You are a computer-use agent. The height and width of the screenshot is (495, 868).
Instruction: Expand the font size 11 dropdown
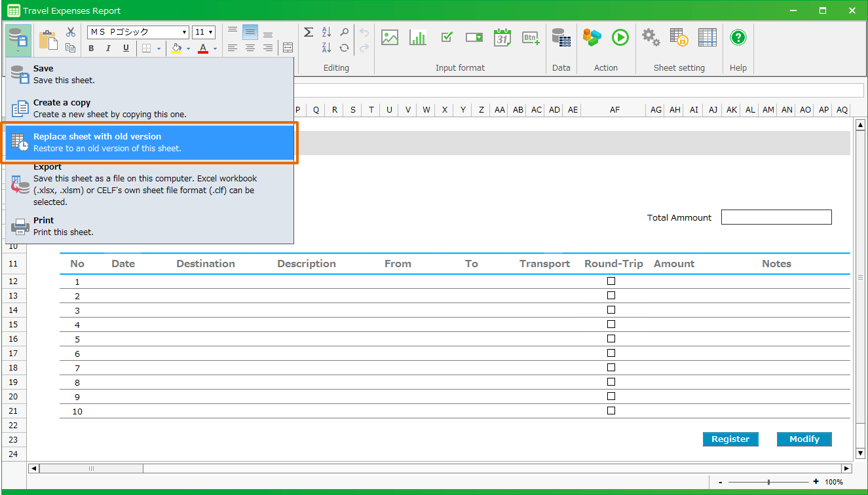click(210, 32)
